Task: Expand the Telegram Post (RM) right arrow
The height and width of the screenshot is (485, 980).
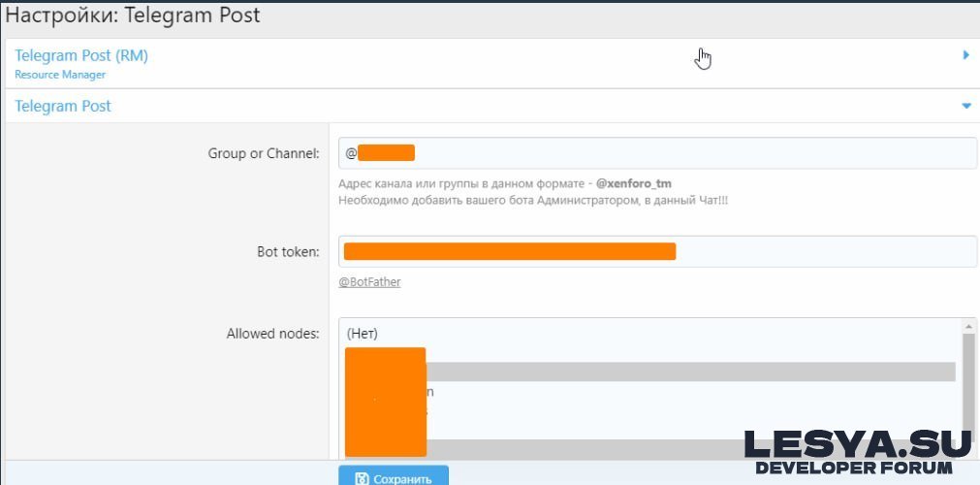Action: (966, 55)
